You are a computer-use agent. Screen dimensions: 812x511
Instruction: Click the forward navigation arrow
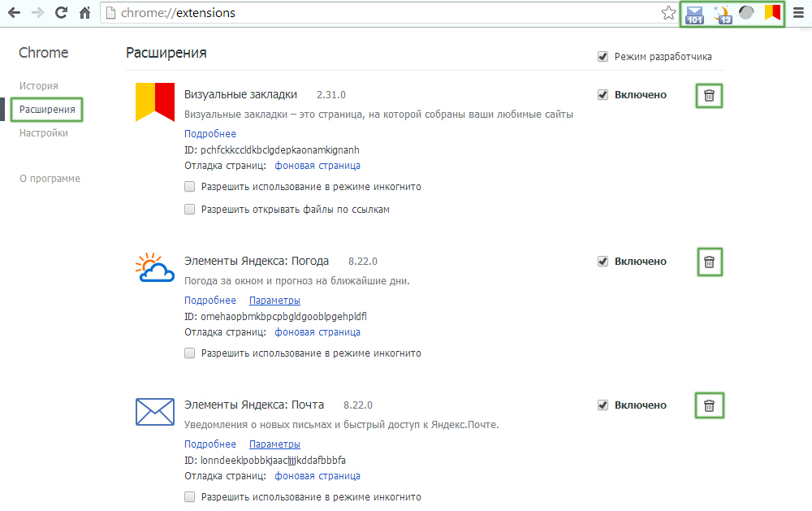click(37, 12)
